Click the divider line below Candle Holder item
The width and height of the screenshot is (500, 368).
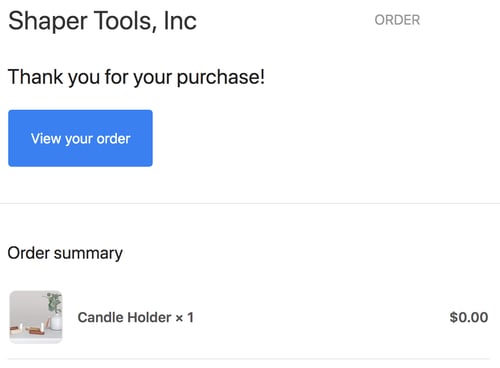(249, 359)
